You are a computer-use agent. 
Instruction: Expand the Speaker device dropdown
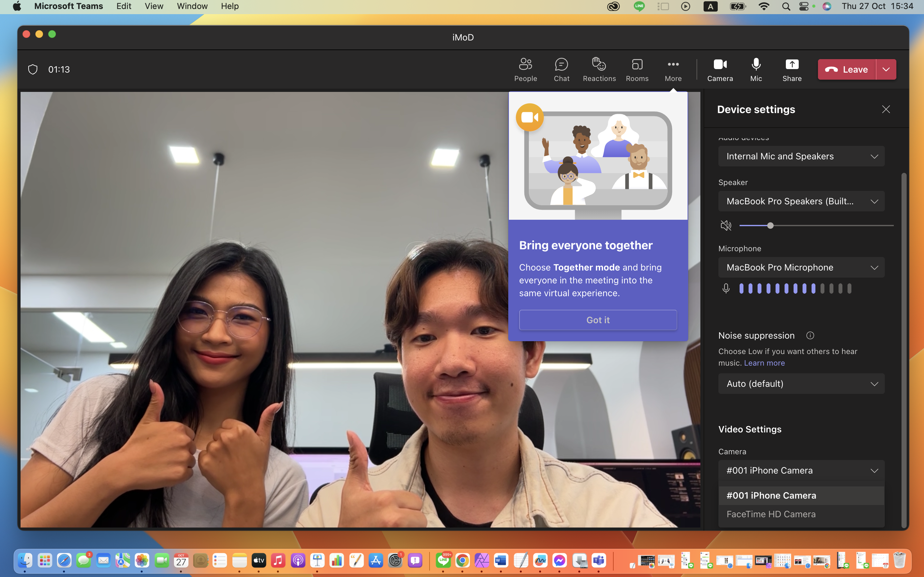click(801, 201)
